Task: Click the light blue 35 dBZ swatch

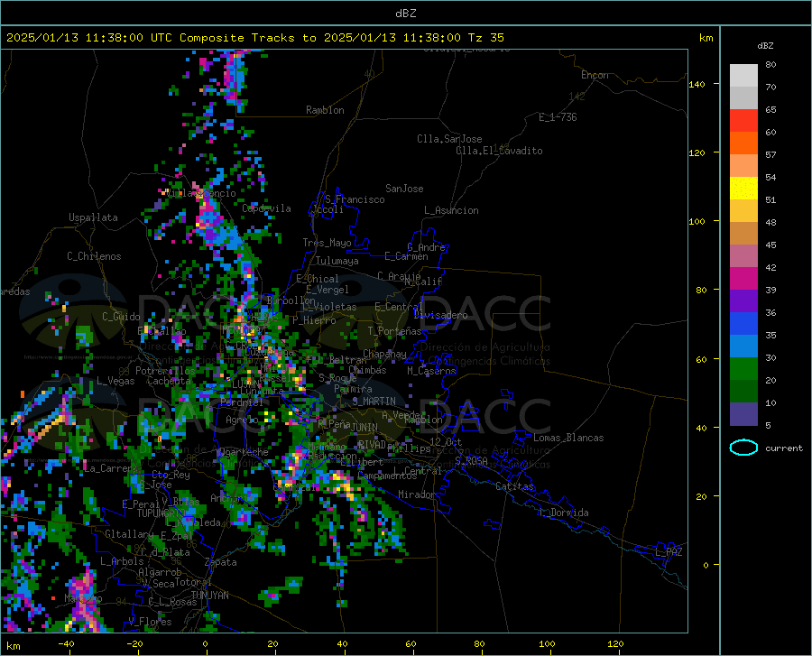Action: pyautogui.click(x=743, y=346)
